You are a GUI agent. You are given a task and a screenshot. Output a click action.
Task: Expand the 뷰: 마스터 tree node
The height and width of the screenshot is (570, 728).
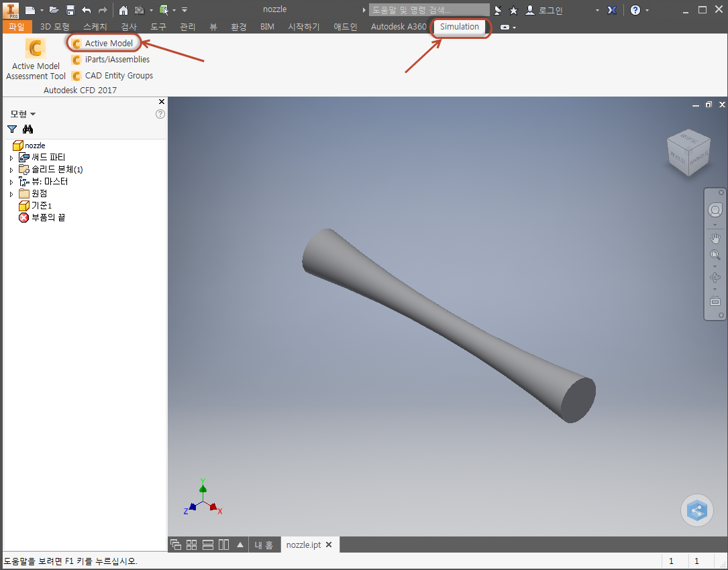11,182
